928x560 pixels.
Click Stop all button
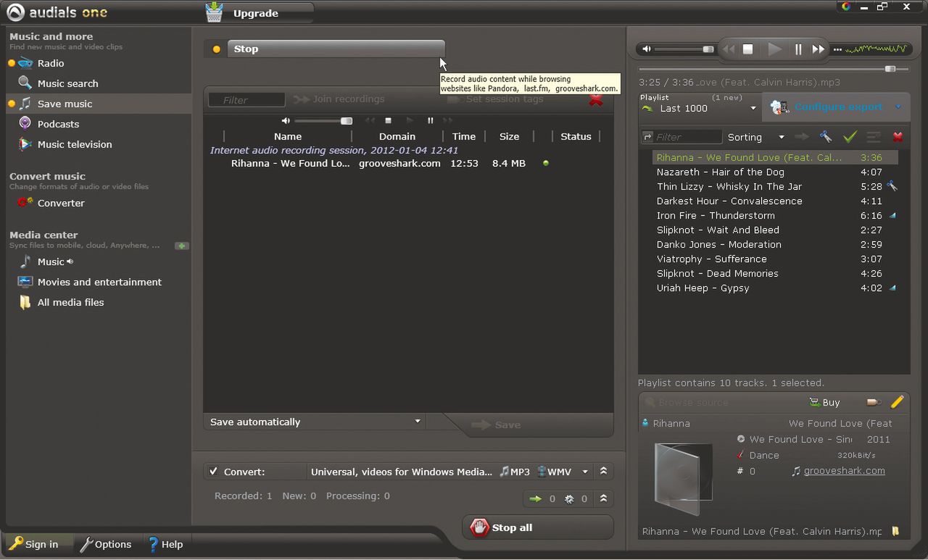pos(537,527)
